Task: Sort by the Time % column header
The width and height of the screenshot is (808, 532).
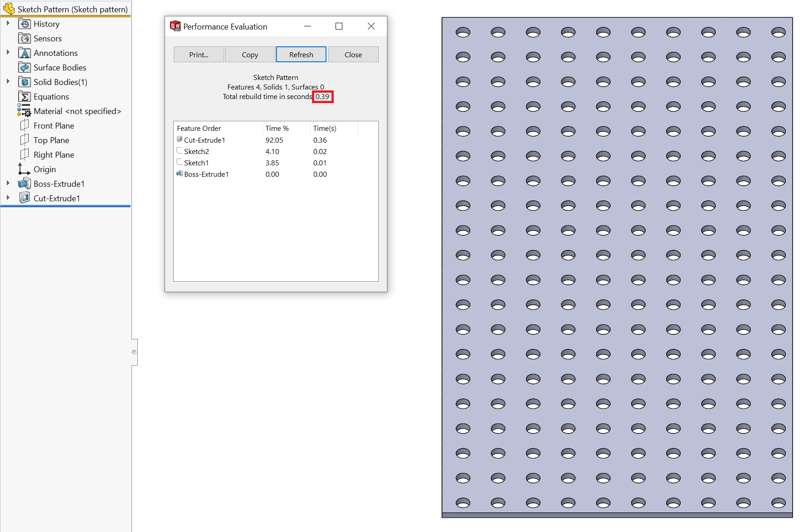Action: [x=277, y=129]
